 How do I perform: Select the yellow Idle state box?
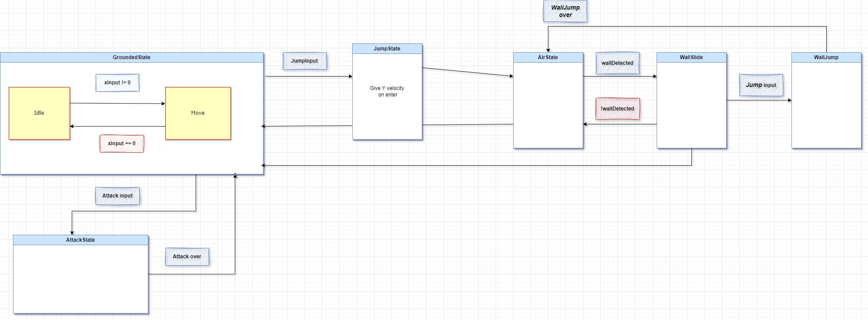(39, 113)
